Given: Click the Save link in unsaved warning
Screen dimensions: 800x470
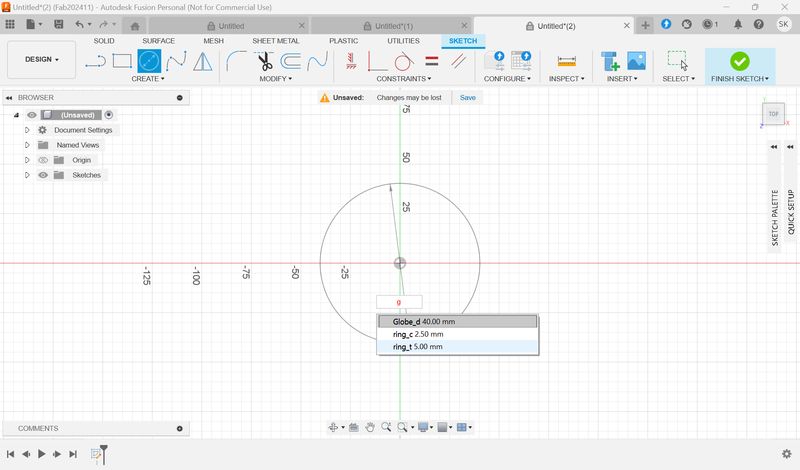Looking at the screenshot, I should pos(468,97).
